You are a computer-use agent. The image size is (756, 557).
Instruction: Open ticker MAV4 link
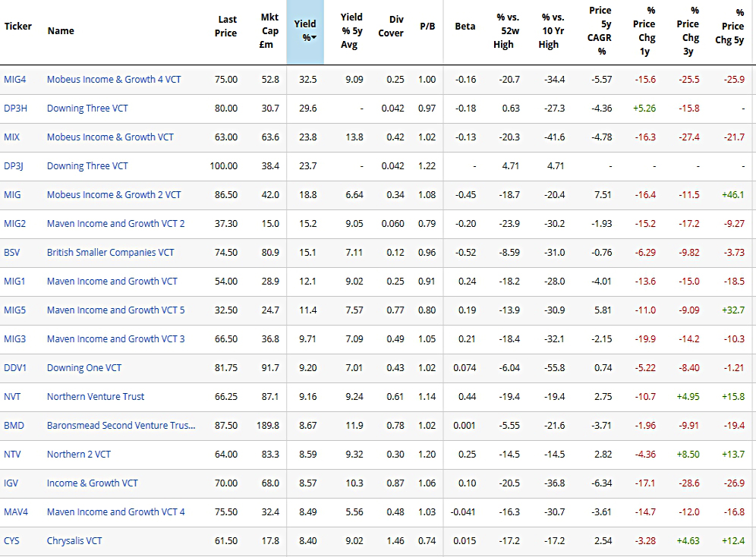[x=16, y=512]
